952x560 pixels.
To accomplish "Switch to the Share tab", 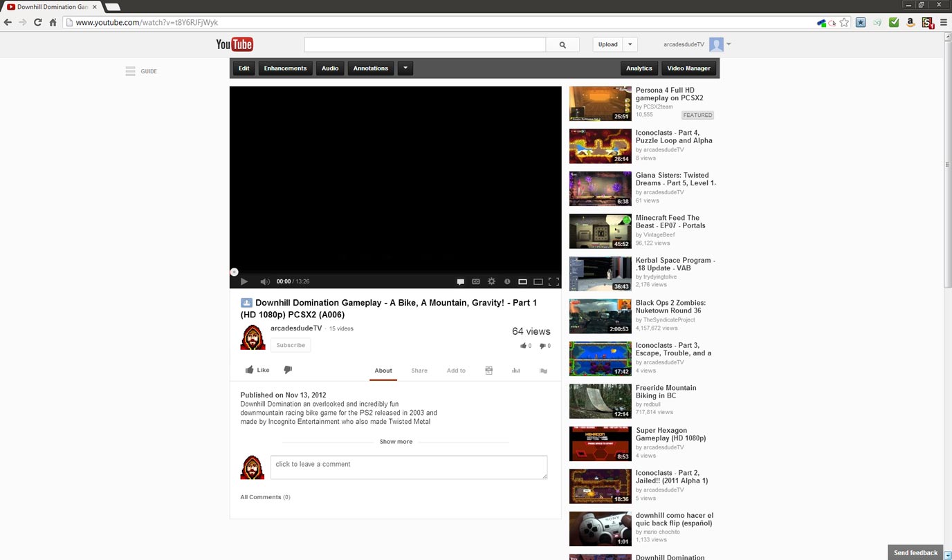I will (419, 371).
